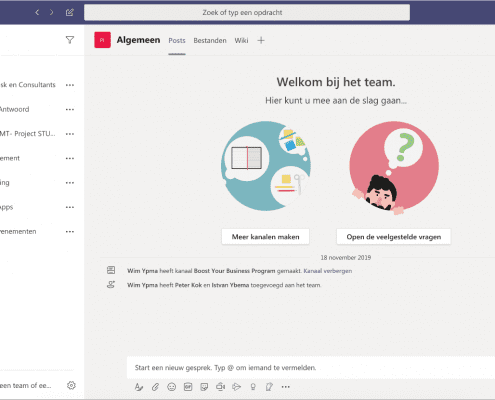Attach a file with the paperclip icon

point(155,387)
